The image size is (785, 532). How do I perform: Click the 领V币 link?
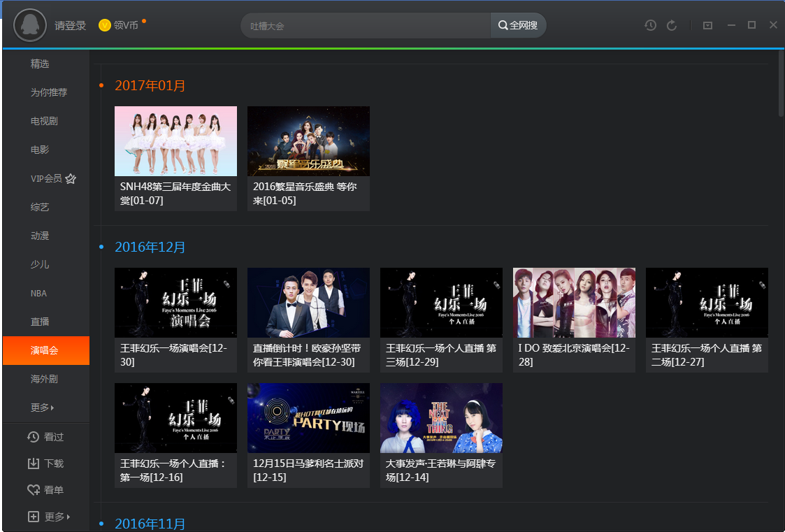click(126, 26)
